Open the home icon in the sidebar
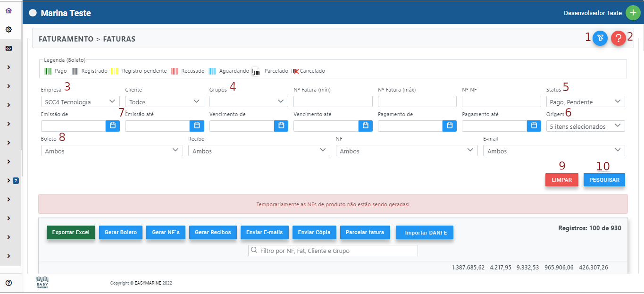This screenshot has height=294, width=644. click(x=8, y=11)
